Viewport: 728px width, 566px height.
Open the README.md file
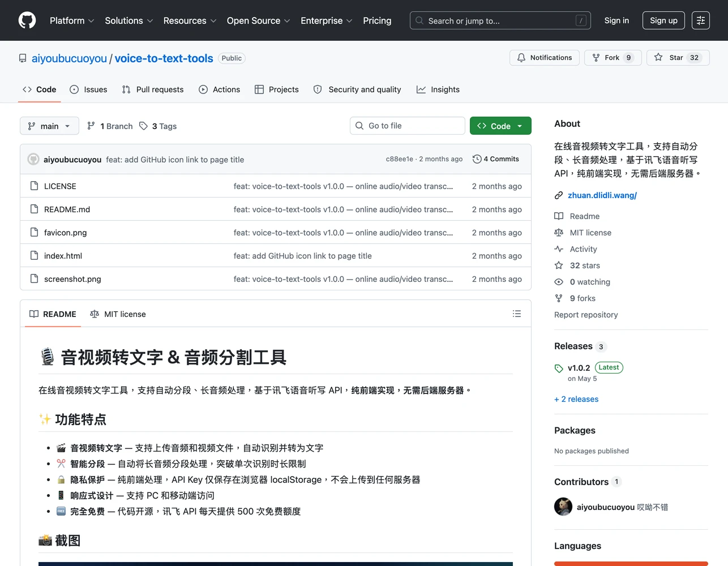pyautogui.click(x=67, y=209)
